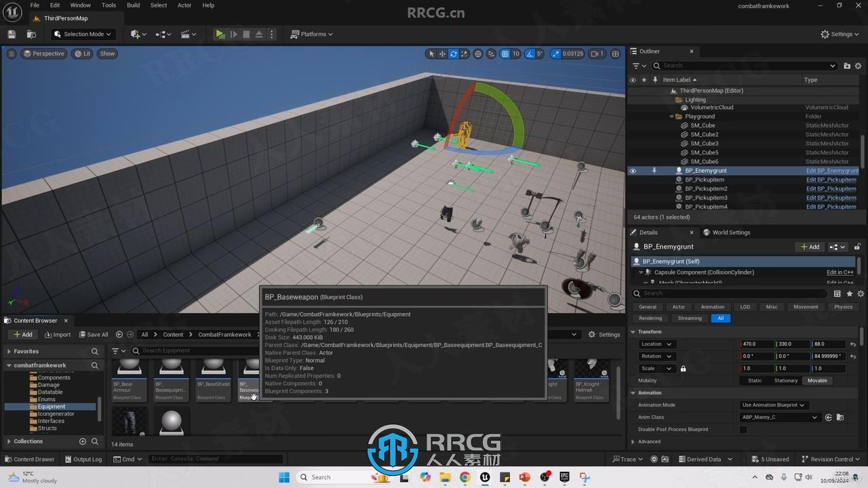Click the Stop simulation button
The image size is (868, 488).
(246, 34)
